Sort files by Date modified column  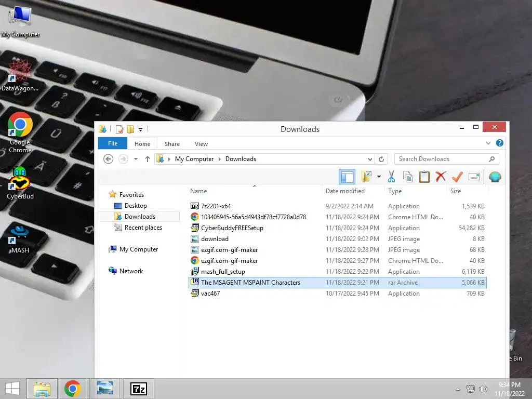tap(345, 191)
